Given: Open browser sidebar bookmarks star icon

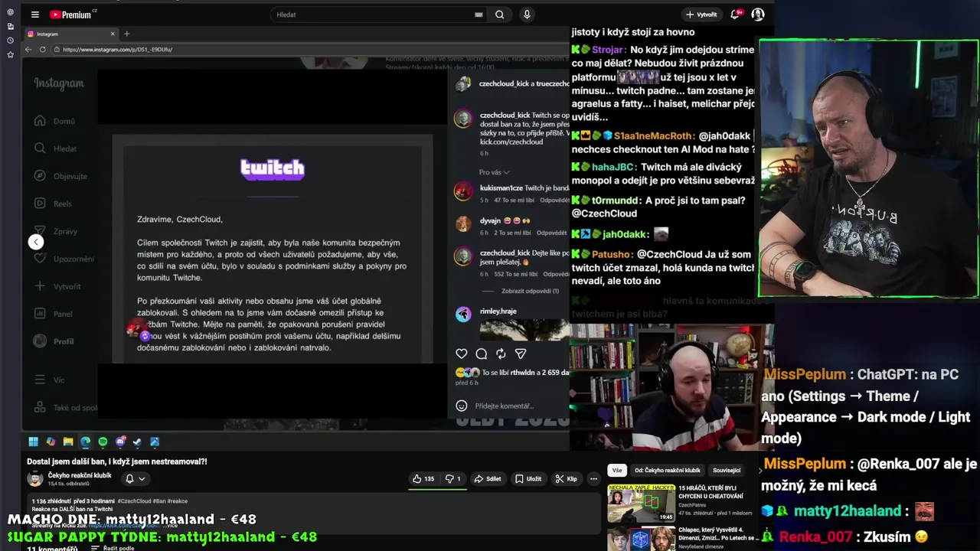Looking at the screenshot, I should (x=10, y=55).
